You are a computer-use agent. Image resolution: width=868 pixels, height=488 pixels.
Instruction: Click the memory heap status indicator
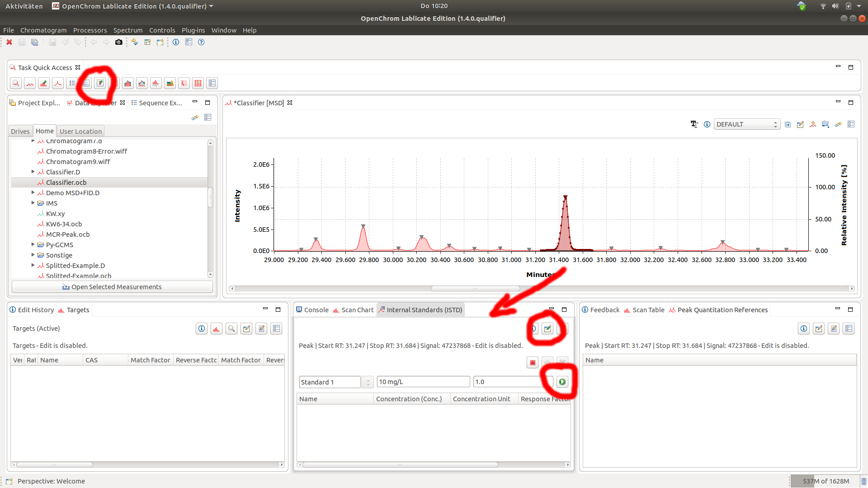pyautogui.click(x=826, y=481)
